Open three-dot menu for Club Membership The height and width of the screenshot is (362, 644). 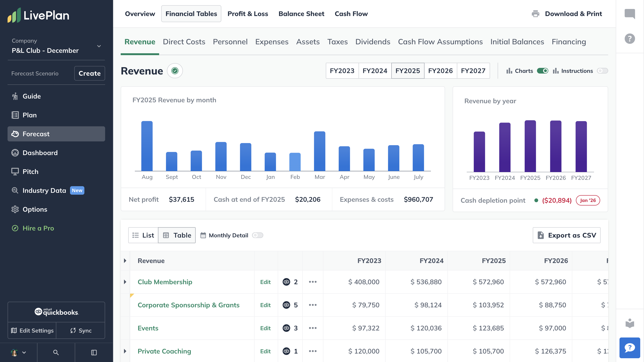tap(313, 282)
